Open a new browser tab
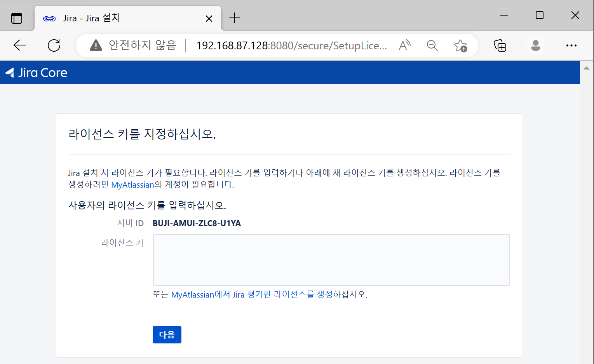Image resolution: width=594 pixels, height=364 pixels. (235, 18)
